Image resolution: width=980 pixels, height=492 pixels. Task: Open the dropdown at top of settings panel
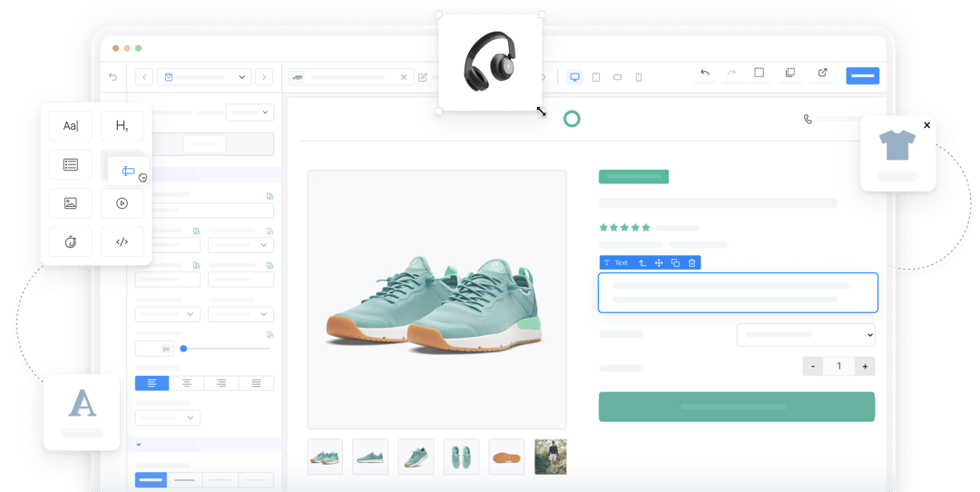(x=250, y=112)
